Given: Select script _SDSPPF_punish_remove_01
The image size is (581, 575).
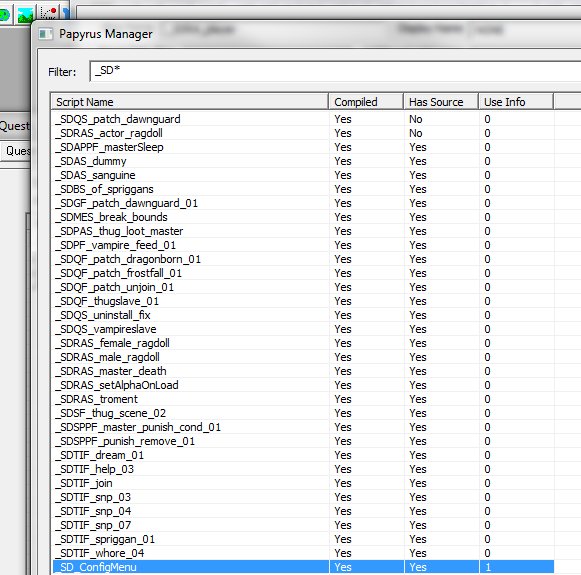Looking at the screenshot, I should (x=125, y=442).
